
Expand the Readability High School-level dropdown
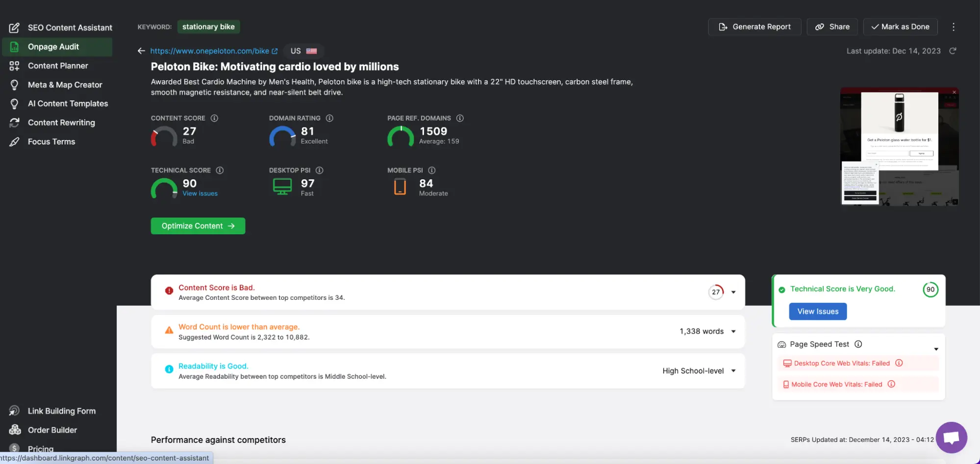pos(733,371)
